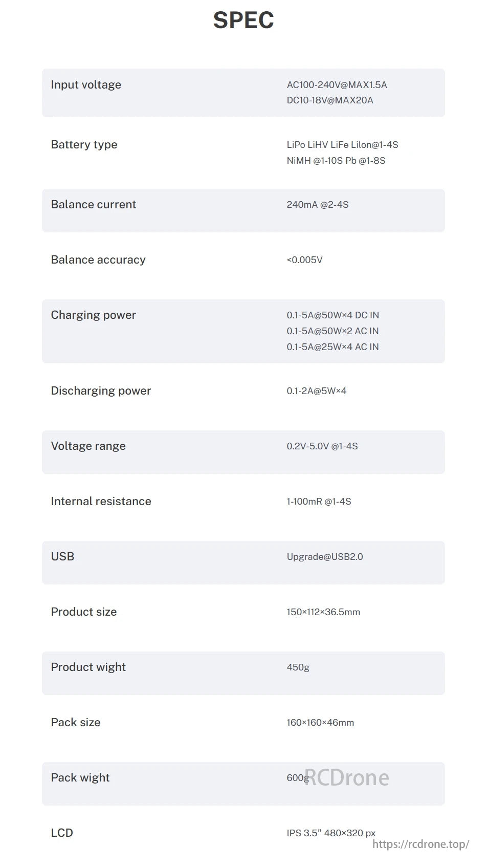Viewport: 488px width, 868px height.
Task: Click the 1-100mR @1-4S resistance value
Action: 319,502
